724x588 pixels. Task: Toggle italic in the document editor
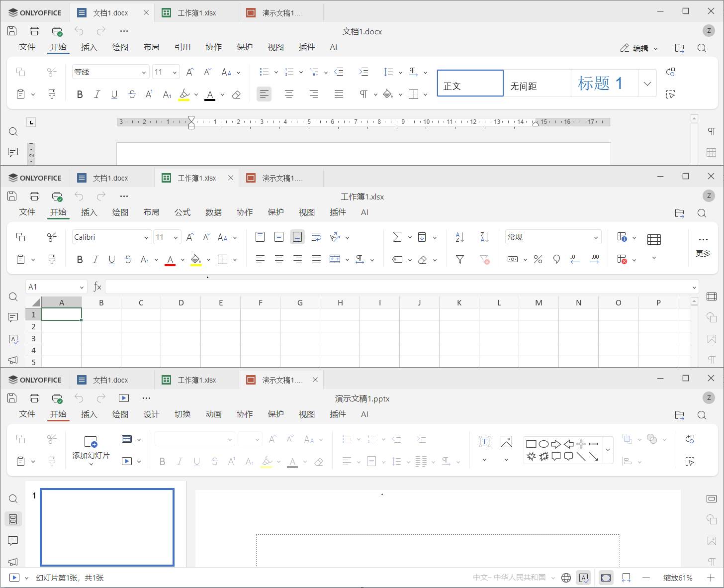point(97,94)
